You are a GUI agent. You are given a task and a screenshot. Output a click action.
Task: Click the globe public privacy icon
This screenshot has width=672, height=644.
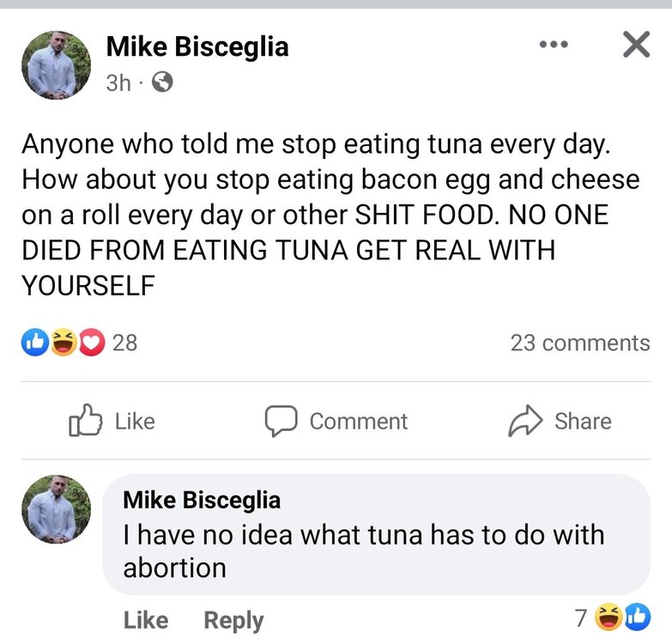coord(162,82)
